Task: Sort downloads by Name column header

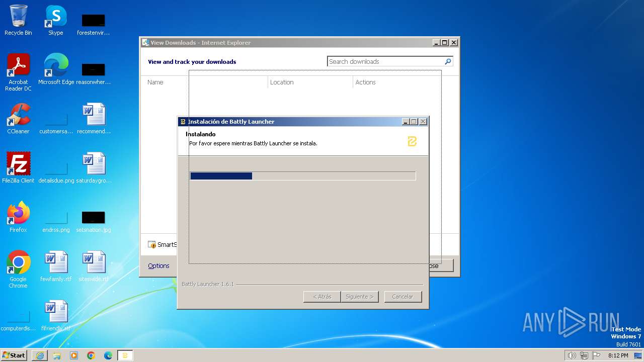Action: [155, 82]
